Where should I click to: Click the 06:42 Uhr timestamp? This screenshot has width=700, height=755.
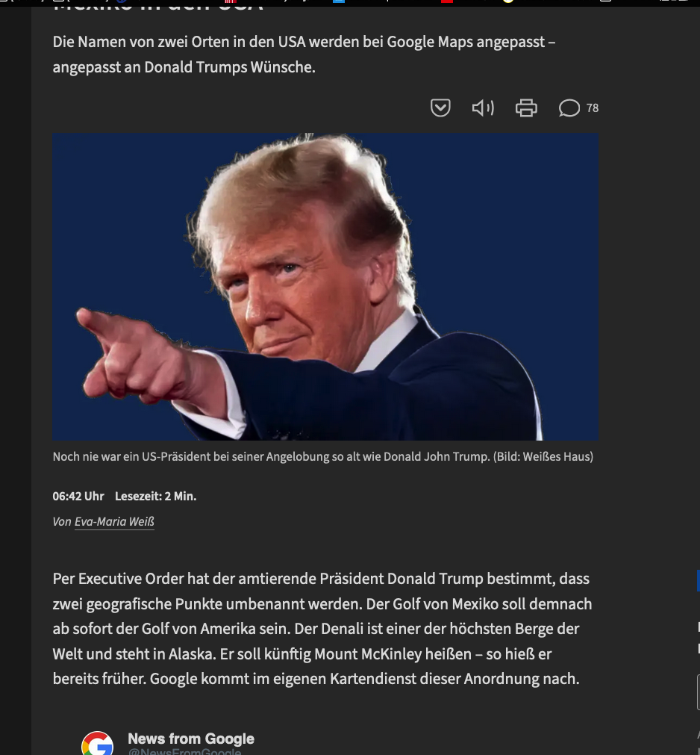(x=78, y=497)
